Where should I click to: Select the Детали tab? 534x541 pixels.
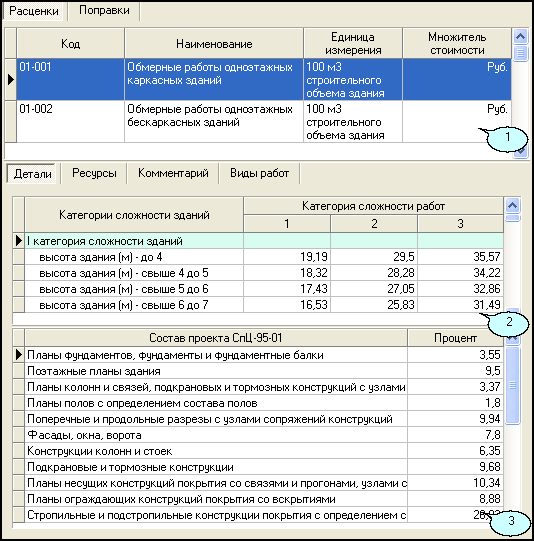[x=32, y=174]
